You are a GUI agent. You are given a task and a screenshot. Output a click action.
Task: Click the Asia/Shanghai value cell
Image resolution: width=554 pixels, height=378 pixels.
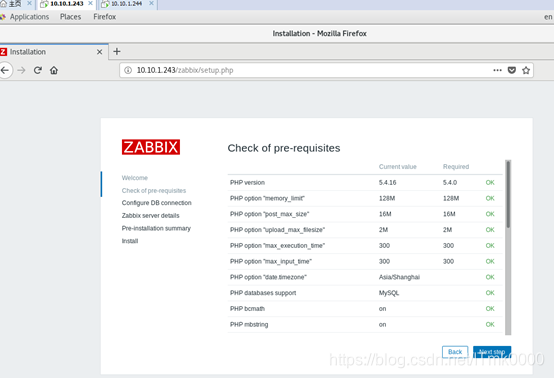399,277
